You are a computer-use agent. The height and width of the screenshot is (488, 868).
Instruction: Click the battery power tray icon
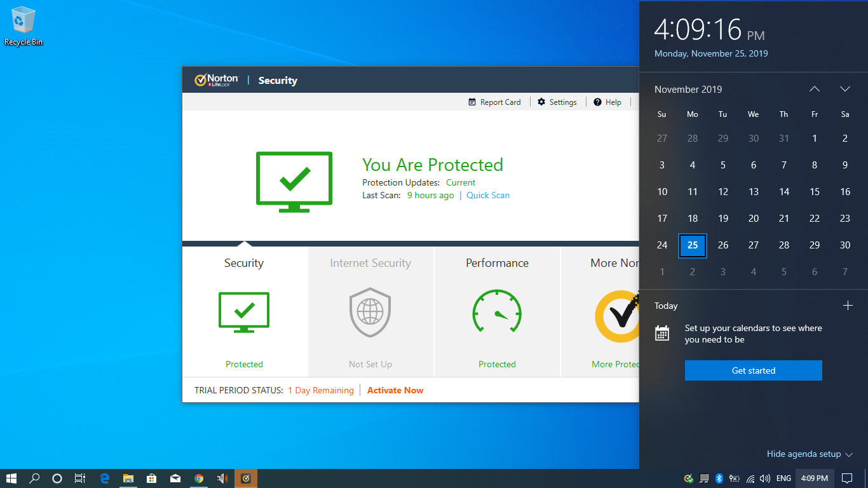(735, 478)
